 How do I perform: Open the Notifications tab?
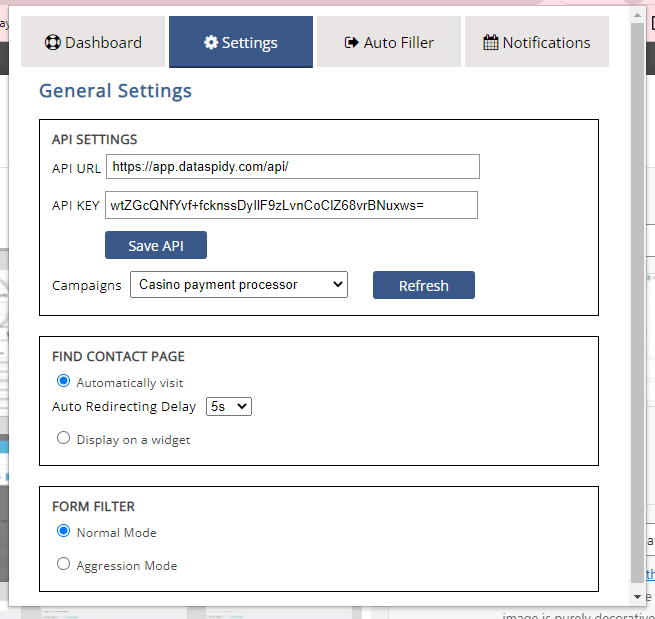pyautogui.click(x=537, y=43)
